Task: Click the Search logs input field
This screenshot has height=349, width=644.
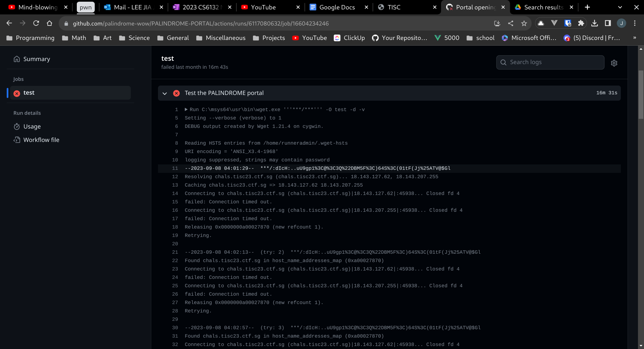Action: (x=550, y=62)
